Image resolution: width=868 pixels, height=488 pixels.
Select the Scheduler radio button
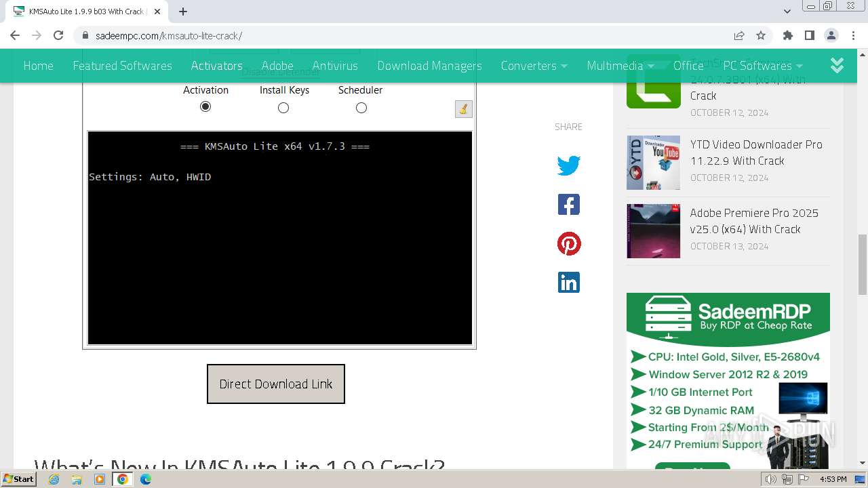tap(361, 108)
